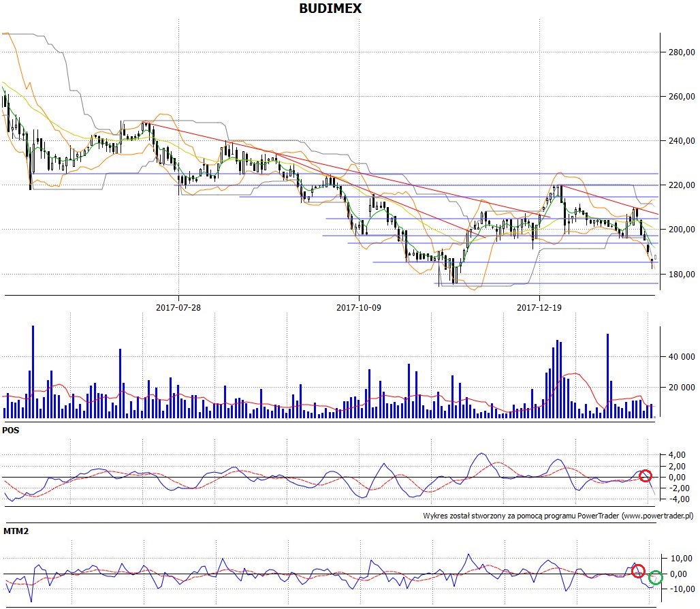700x609 pixels.
Task: Click the MTM2 -10,00 axis label
Action: click(681, 589)
